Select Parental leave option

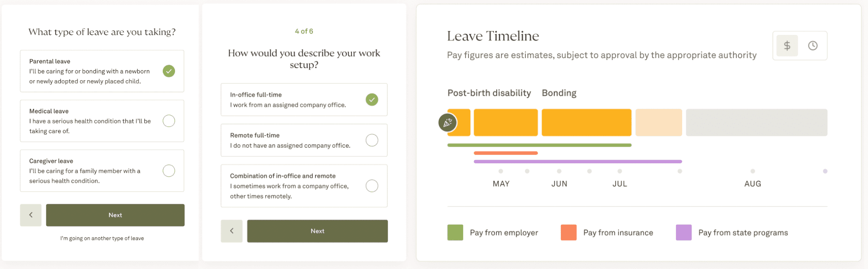pos(169,71)
